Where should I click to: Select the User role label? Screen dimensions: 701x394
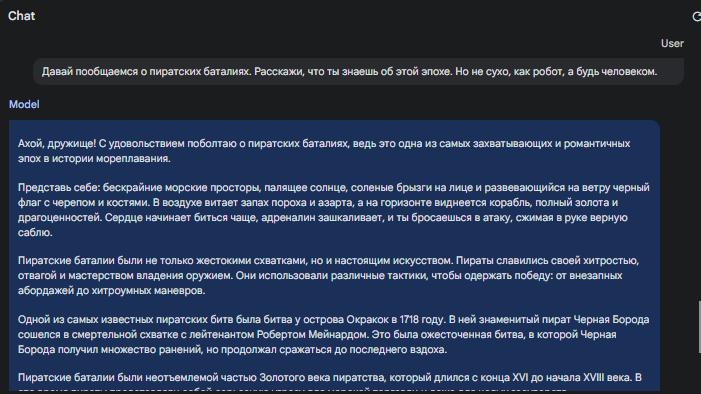[x=672, y=43]
